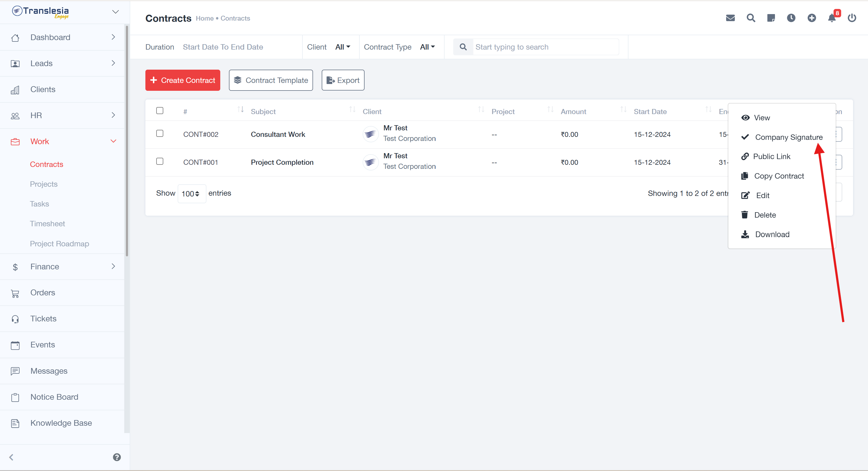This screenshot has height=471, width=868.
Task: Click the Contract Template button
Action: click(271, 80)
